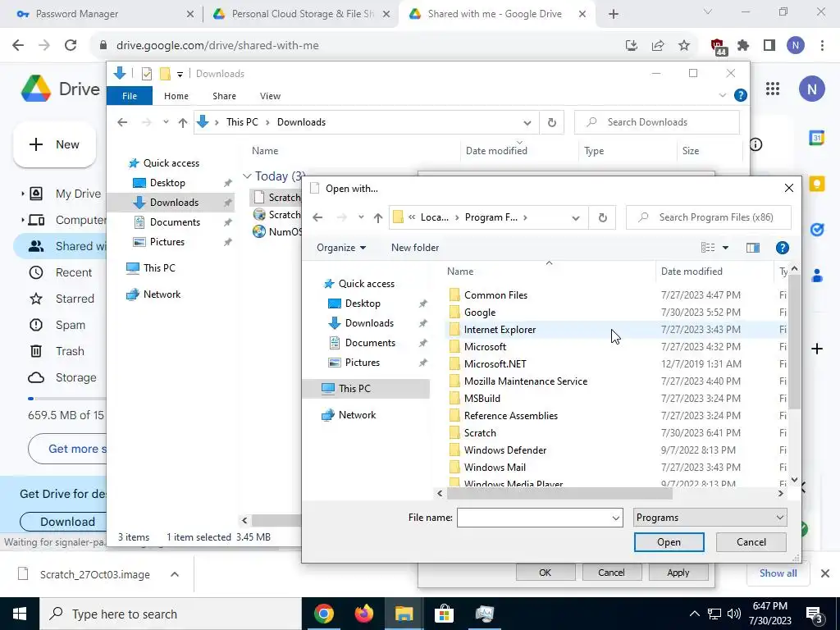The image size is (840, 630).
Task: Click the File name input field
Action: (x=533, y=518)
